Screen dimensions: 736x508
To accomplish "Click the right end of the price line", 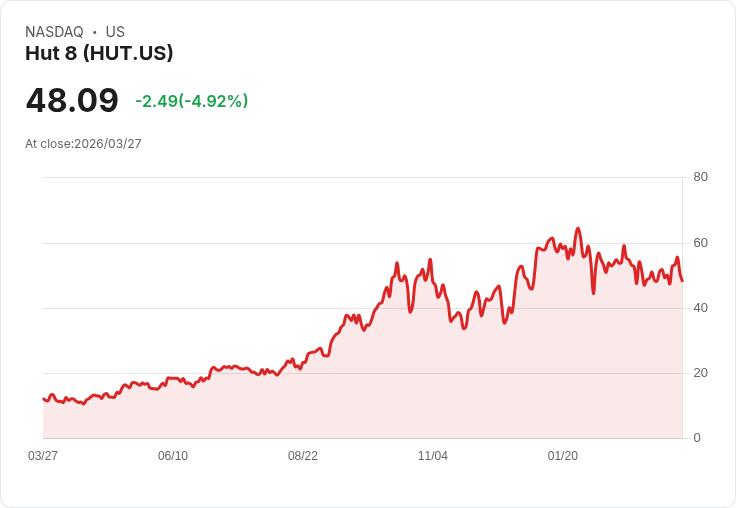I will 682,280.
